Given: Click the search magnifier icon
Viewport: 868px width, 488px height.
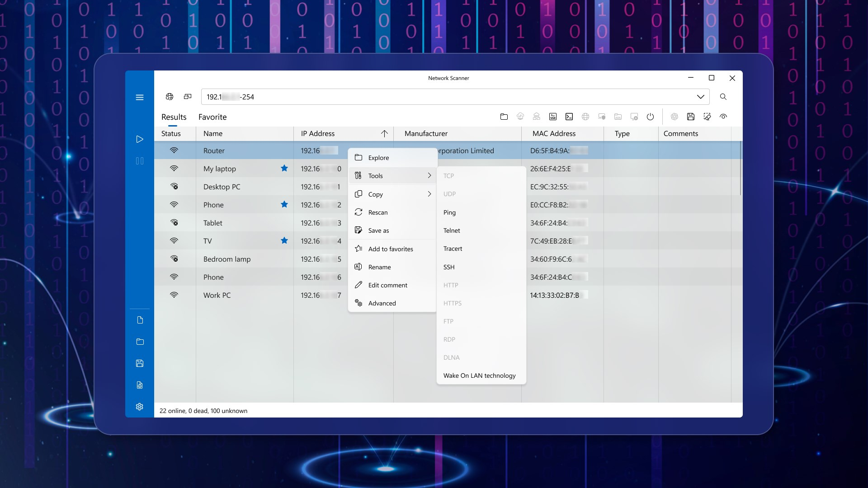Looking at the screenshot, I should (x=723, y=97).
